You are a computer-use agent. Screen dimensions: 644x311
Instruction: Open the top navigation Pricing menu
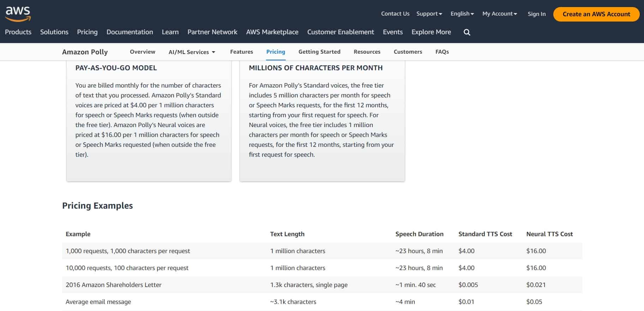pos(87,32)
